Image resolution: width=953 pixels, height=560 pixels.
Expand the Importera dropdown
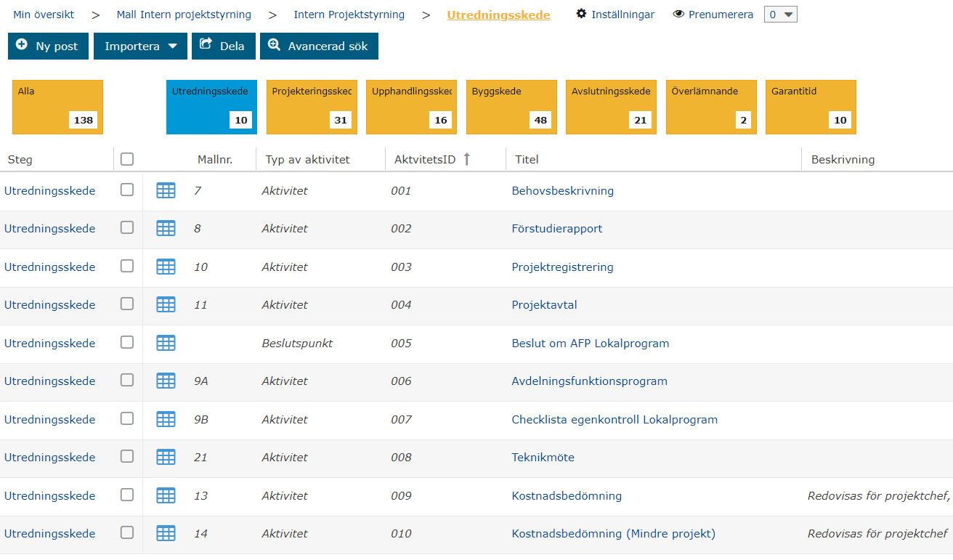[x=140, y=46]
